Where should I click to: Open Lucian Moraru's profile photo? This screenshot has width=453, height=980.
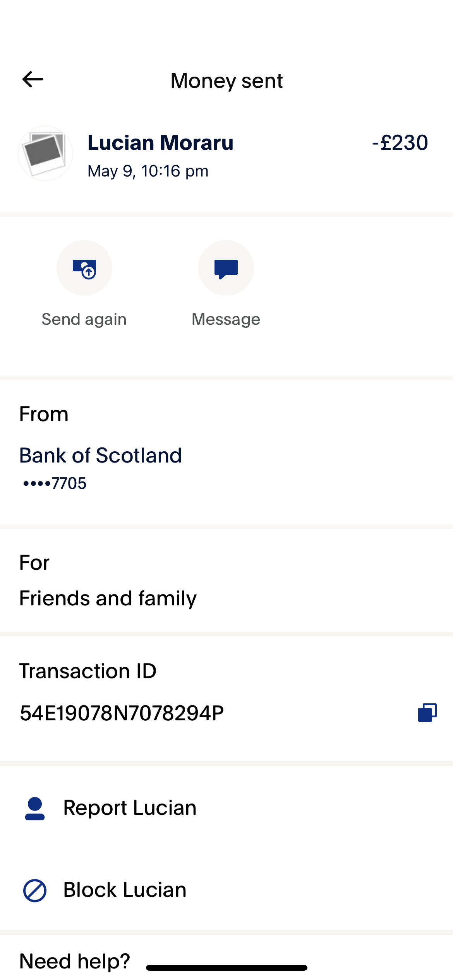[45, 153]
